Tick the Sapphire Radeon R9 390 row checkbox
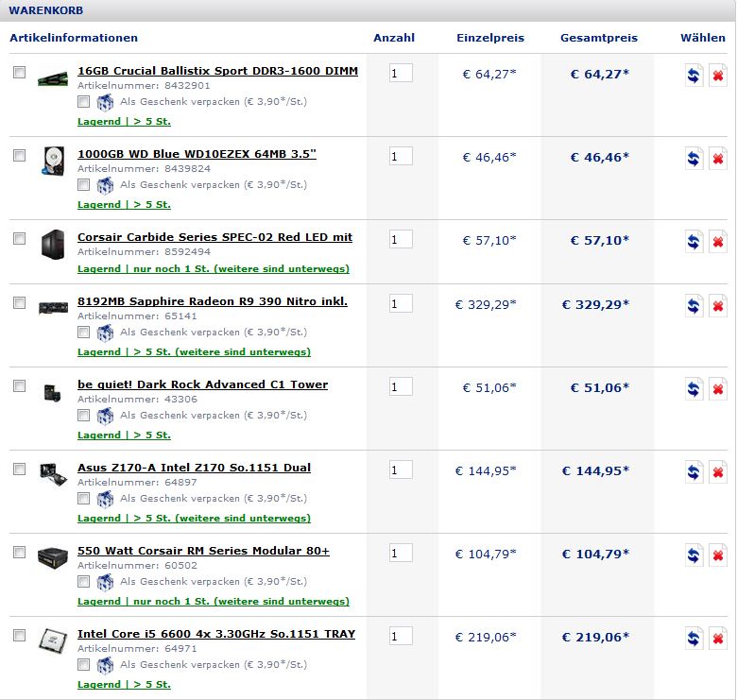This screenshot has width=737, height=700. click(19, 302)
